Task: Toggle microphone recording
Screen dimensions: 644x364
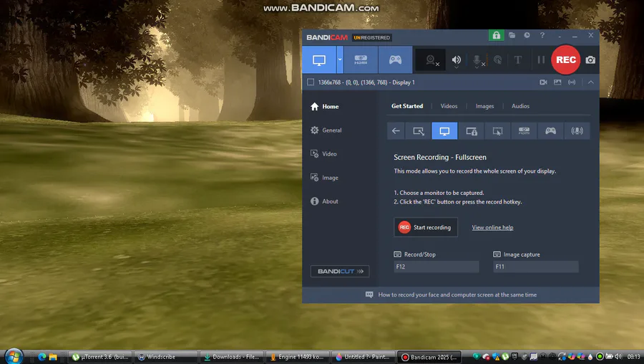Action: [x=477, y=59]
